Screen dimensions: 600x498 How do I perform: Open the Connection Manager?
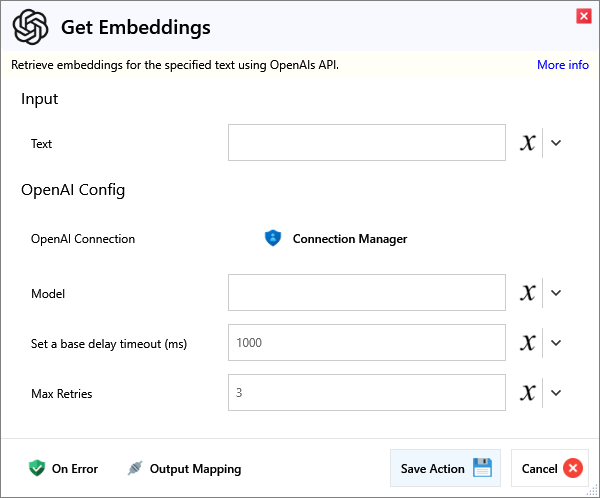[x=349, y=239]
